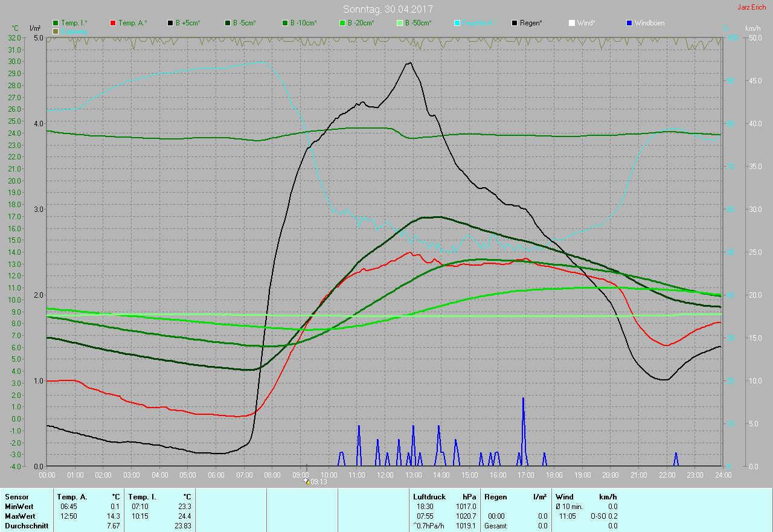The width and height of the screenshot is (773, 532).
Task: Select the 'Temp. I.*' legend label
Action: click(74, 23)
